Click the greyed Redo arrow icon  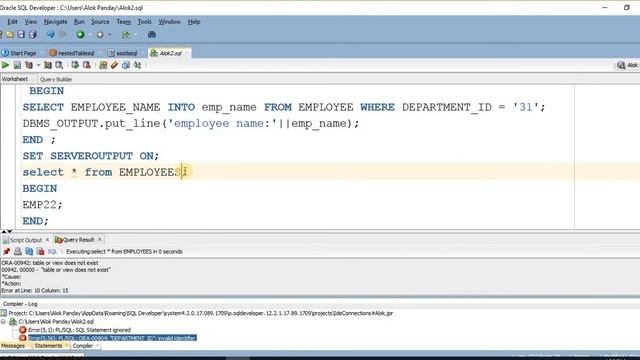63,35
